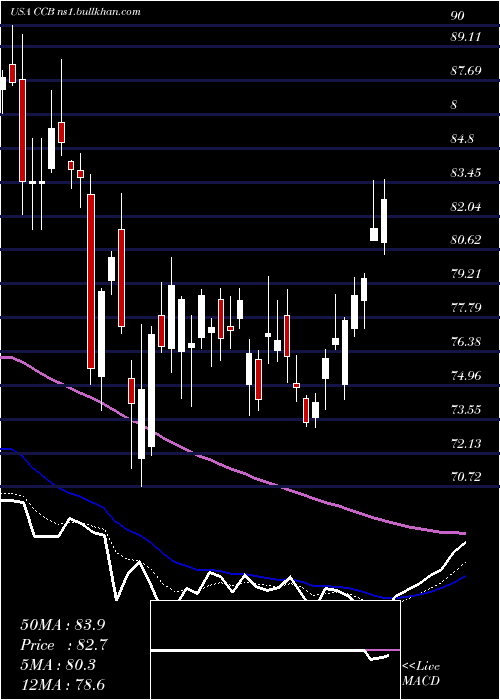
Task: Click the 'USA CCB ns1.bullkhan.com' chart title
Action: [x=75, y=12]
